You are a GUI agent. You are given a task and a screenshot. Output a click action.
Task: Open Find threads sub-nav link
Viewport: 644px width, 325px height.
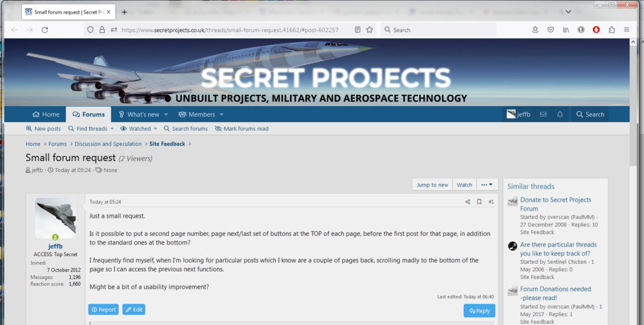(x=88, y=128)
